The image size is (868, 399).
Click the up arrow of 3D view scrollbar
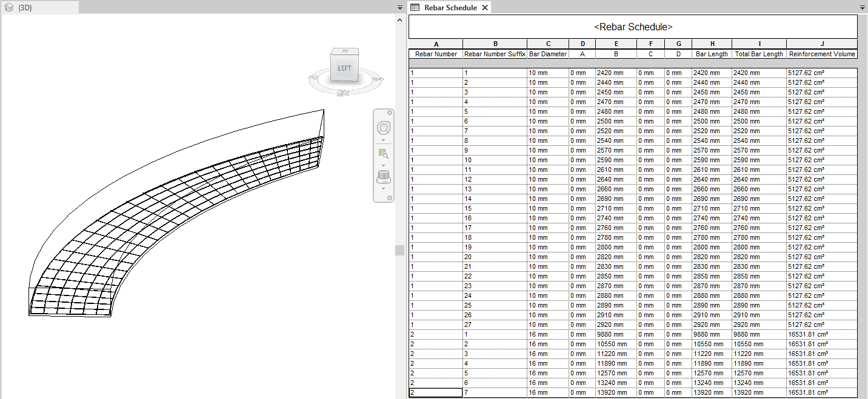399,20
